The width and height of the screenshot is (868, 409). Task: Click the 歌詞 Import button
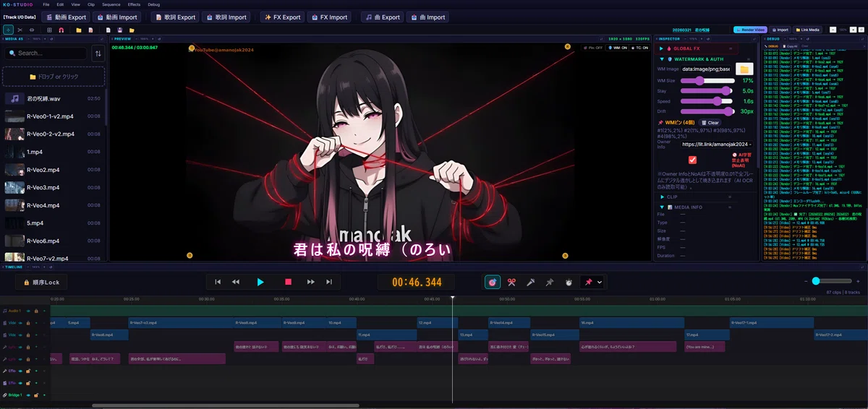tap(226, 17)
